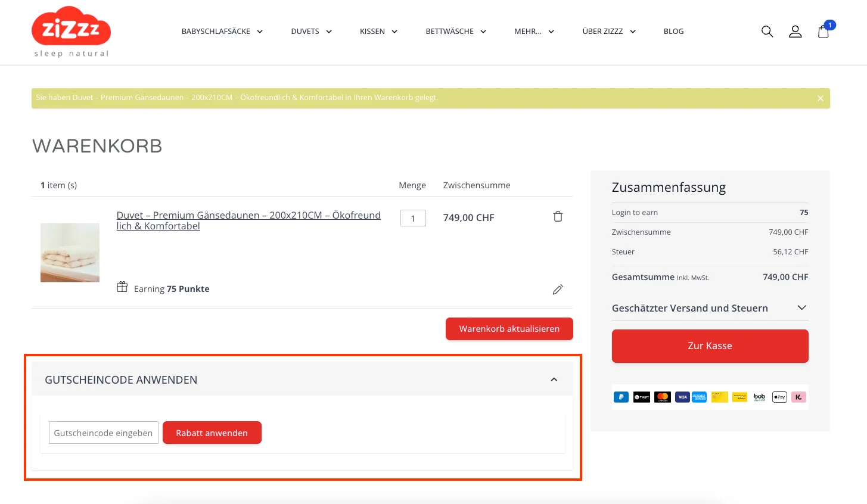Screen dimensions: 867x504
Task: Click the duvet product thumbnail
Action: 70,253
